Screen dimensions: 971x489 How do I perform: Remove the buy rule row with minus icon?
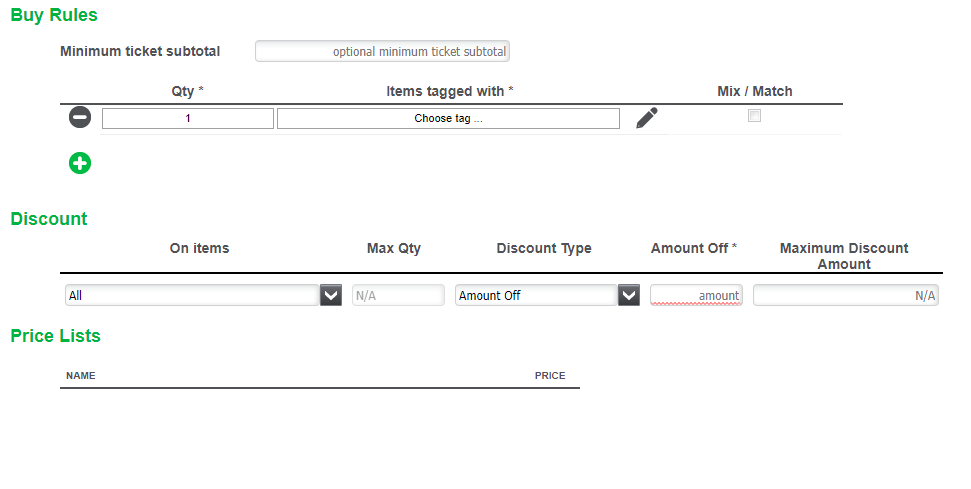80,118
